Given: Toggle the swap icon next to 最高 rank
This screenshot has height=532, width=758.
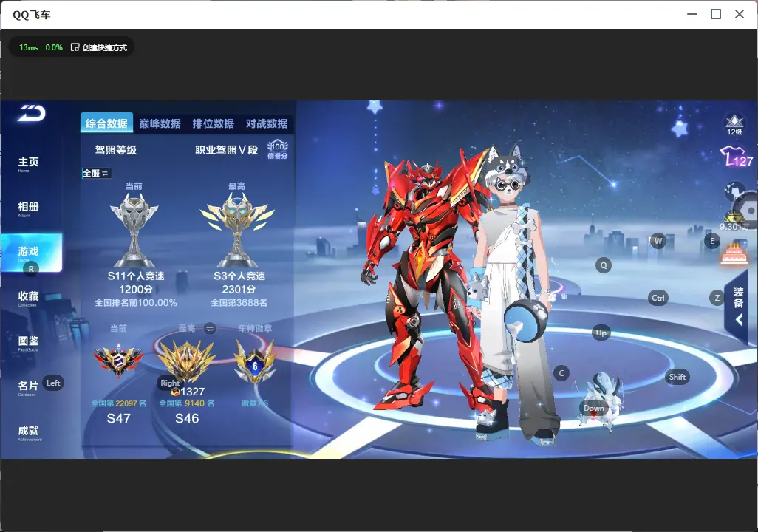Looking at the screenshot, I should pos(209,328).
